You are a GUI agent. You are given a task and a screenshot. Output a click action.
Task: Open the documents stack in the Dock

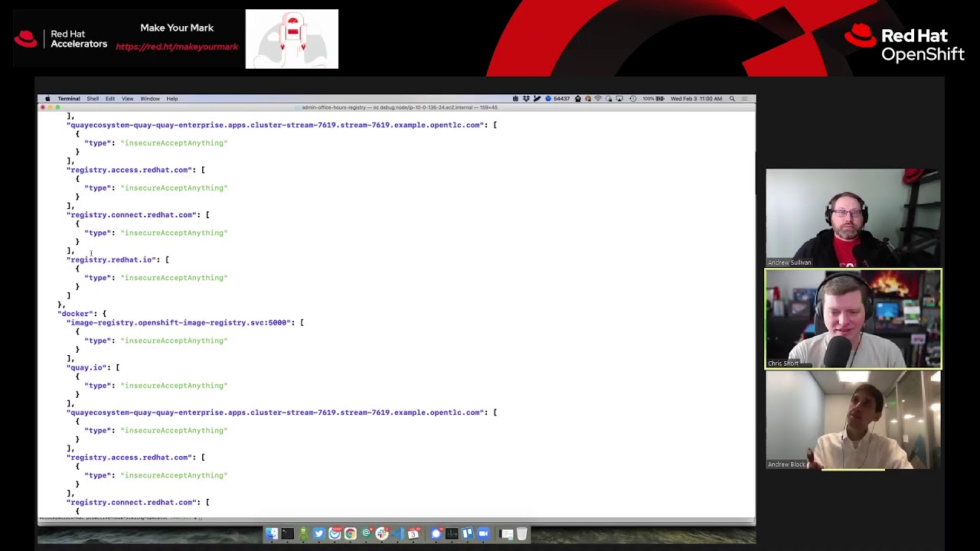506,533
